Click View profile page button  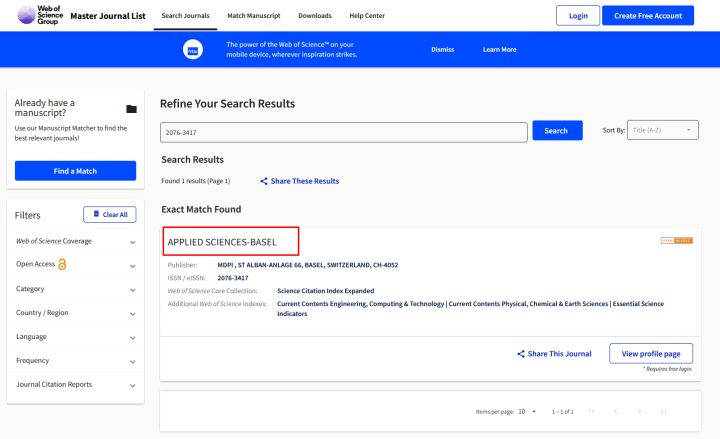tap(651, 354)
